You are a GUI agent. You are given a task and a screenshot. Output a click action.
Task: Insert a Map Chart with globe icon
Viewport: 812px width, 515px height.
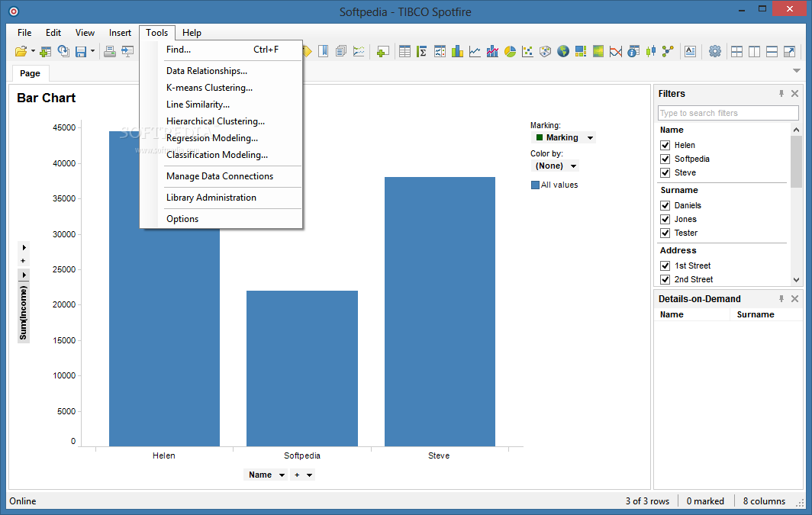tap(563, 51)
